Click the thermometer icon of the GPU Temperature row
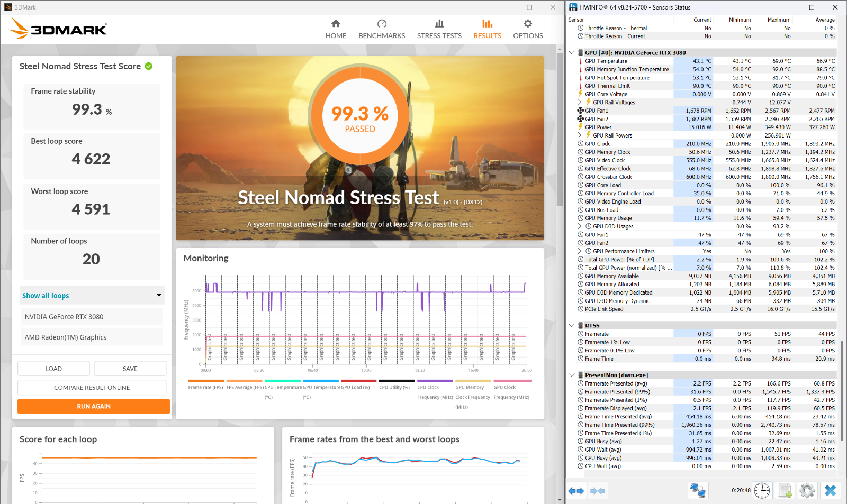Image resolution: width=847 pixels, height=504 pixels. click(x=581, y=61)
